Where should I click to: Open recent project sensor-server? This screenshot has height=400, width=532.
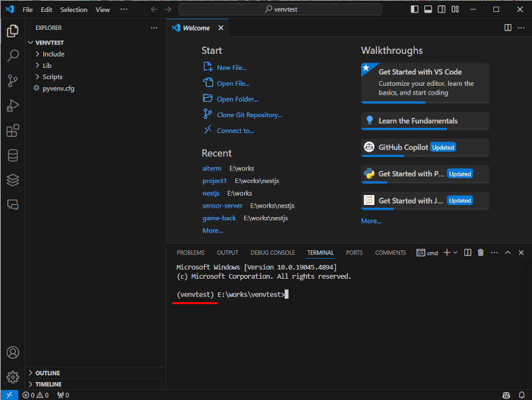tap(222, 206)
